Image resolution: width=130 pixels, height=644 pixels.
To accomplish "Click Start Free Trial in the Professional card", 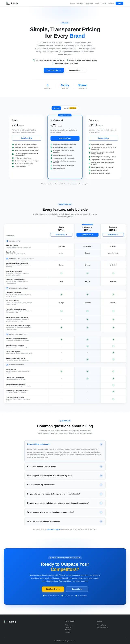I will pos(65,138).
